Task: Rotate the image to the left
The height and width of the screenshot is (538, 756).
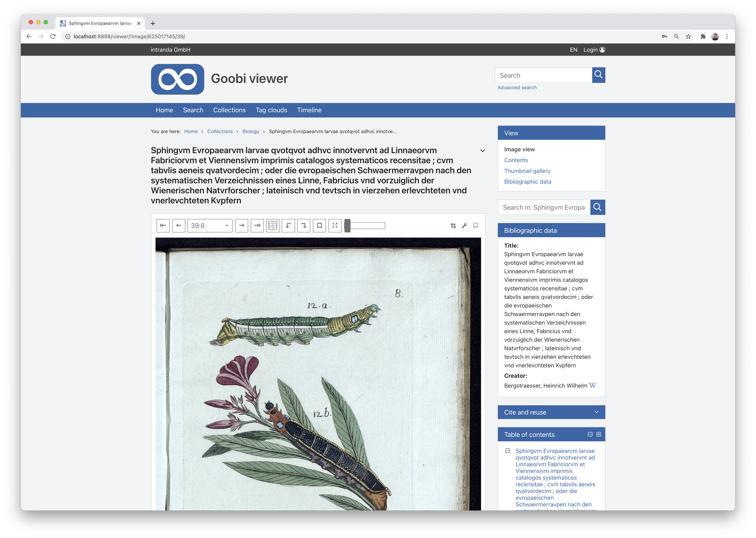Action: pos(288,226)
